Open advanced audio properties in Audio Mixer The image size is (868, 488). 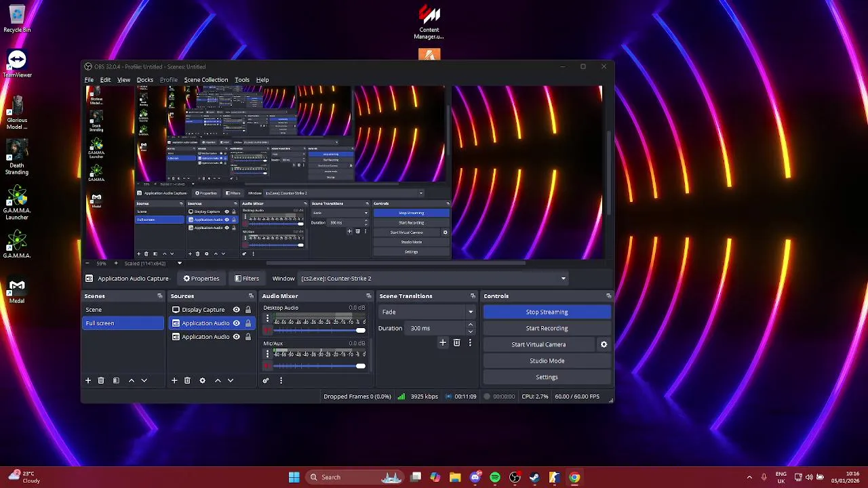(266, 381)
